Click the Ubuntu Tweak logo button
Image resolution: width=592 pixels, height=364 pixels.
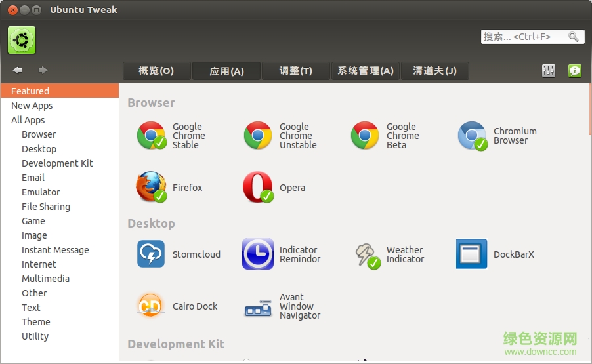[22, 40]
